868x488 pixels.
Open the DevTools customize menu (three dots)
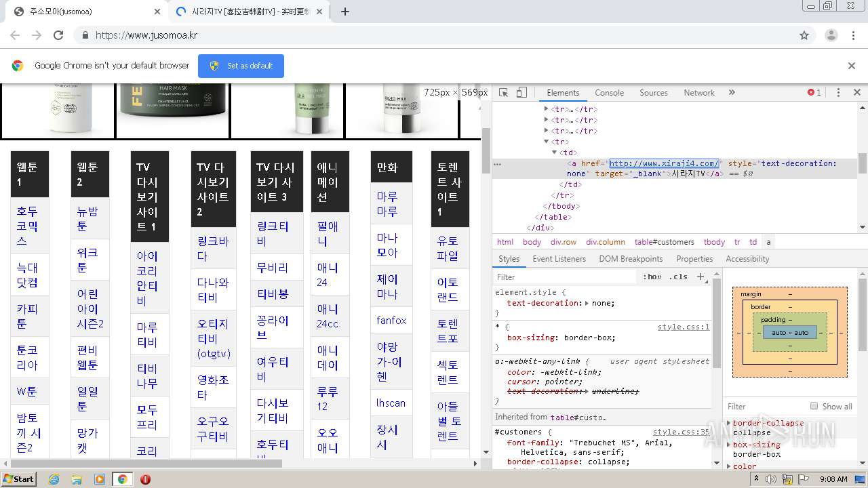click(838, 93)
